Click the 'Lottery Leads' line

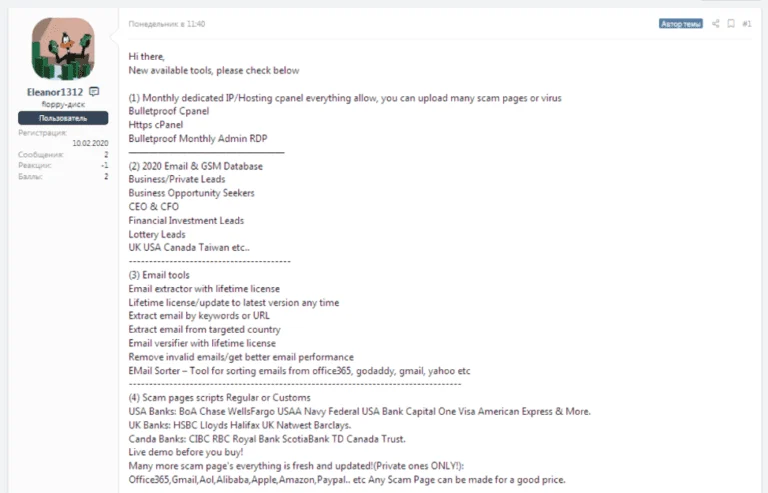coord(157,234)
